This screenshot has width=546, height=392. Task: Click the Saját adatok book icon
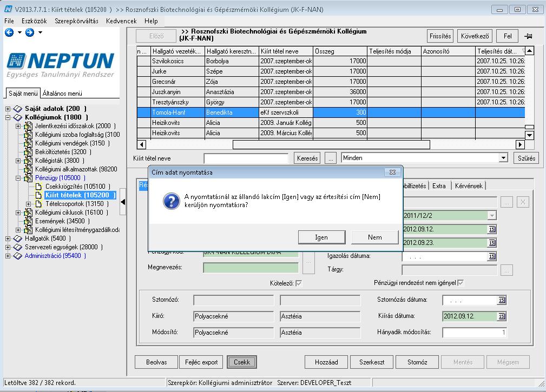(18, 109)
